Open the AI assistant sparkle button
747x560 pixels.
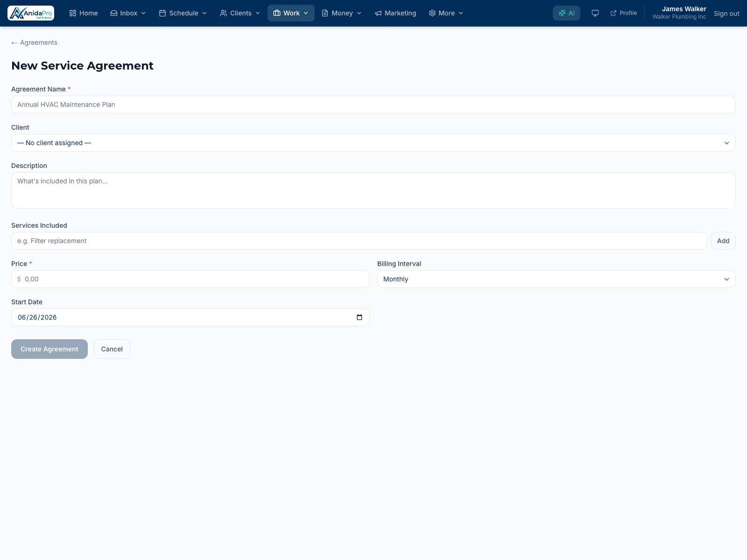(x=566, y=13)
